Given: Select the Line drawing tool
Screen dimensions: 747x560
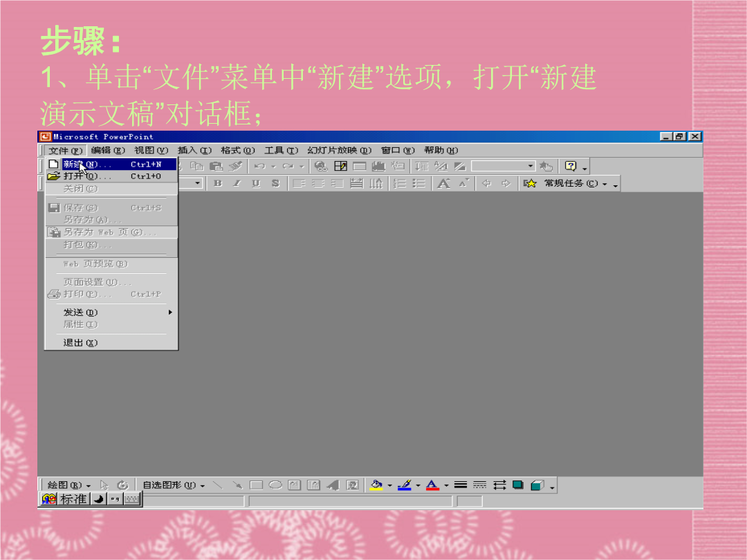Looking at the screenshot, I should [218, 485].
